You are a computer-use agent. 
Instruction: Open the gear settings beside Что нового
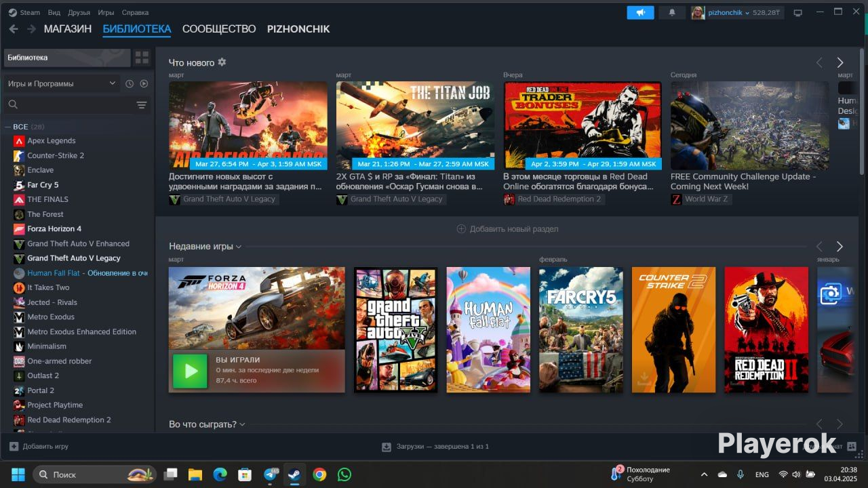222,62
